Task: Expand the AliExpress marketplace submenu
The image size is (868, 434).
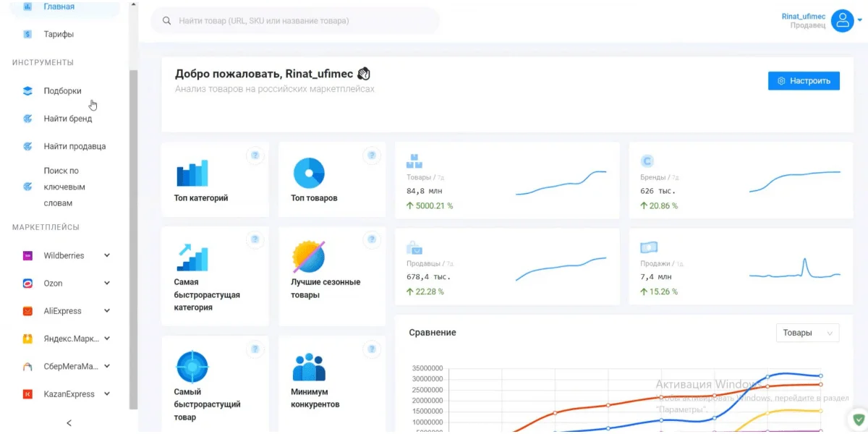Action: [107, 311]
